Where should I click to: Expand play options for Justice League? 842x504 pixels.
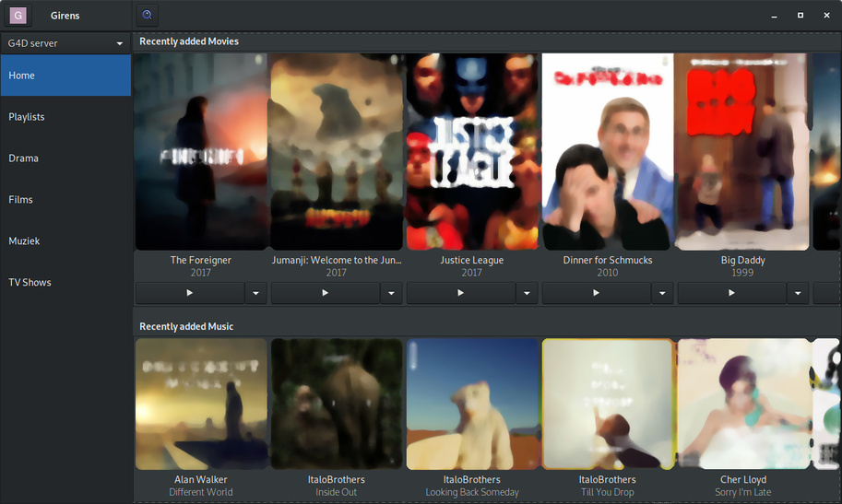tap(527, 293)
